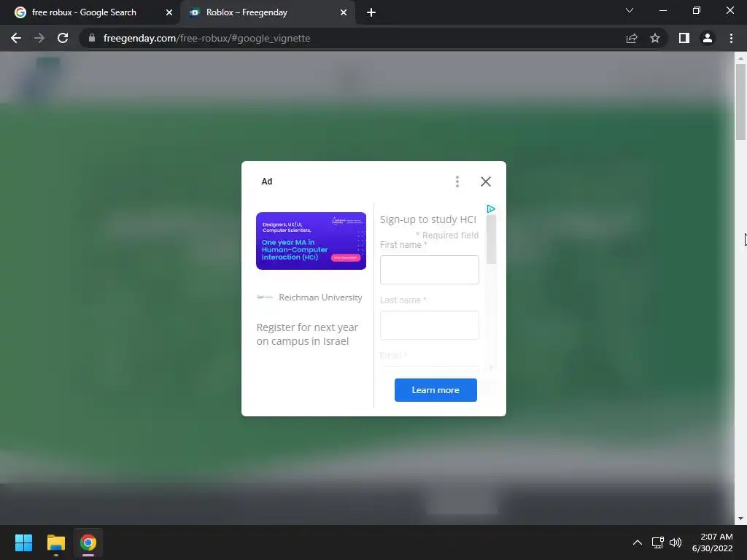Bookmark this page with the star
This screenshot has height=560, width=747.
tap(655, 38)
